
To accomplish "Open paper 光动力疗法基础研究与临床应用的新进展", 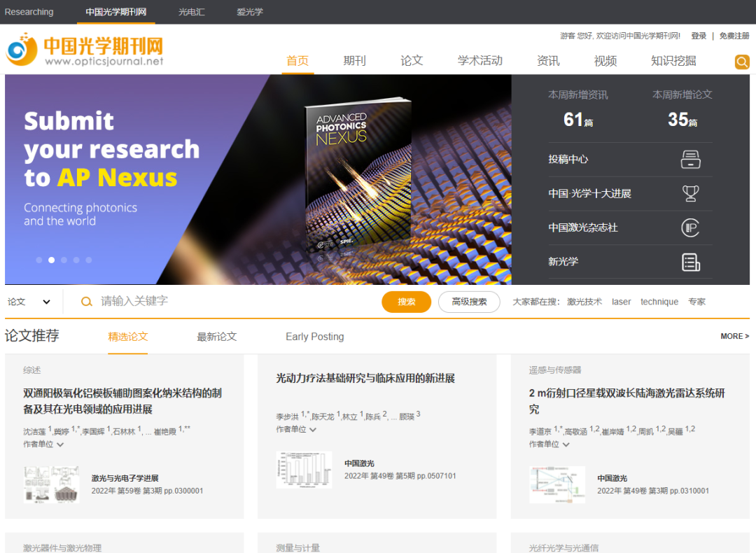I will click(x=365, y=379).
